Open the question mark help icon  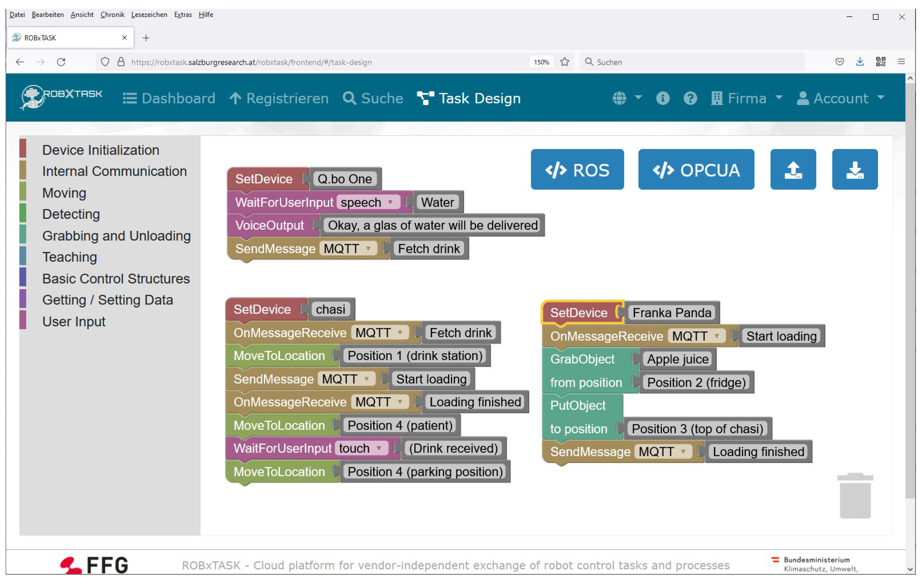[x=690, y=98]
